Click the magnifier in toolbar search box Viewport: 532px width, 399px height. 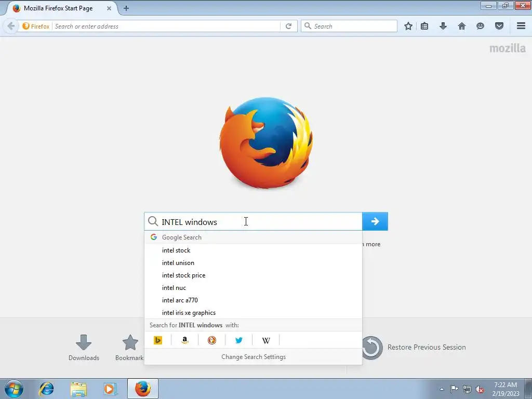coord(308,26)
